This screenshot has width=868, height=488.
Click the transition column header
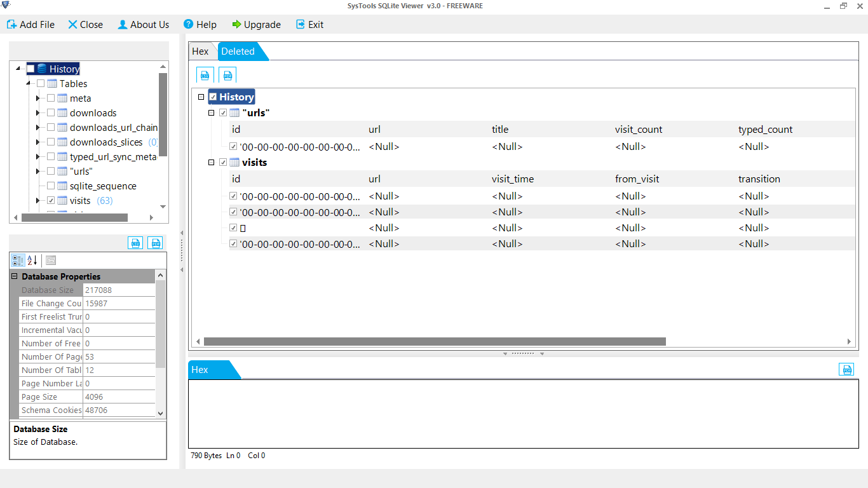click(759, 179)
